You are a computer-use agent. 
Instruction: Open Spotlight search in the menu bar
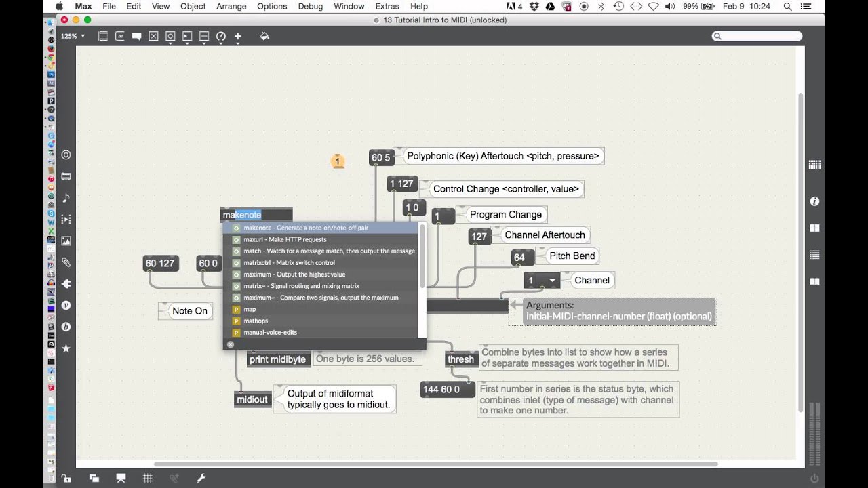[787, 6]
